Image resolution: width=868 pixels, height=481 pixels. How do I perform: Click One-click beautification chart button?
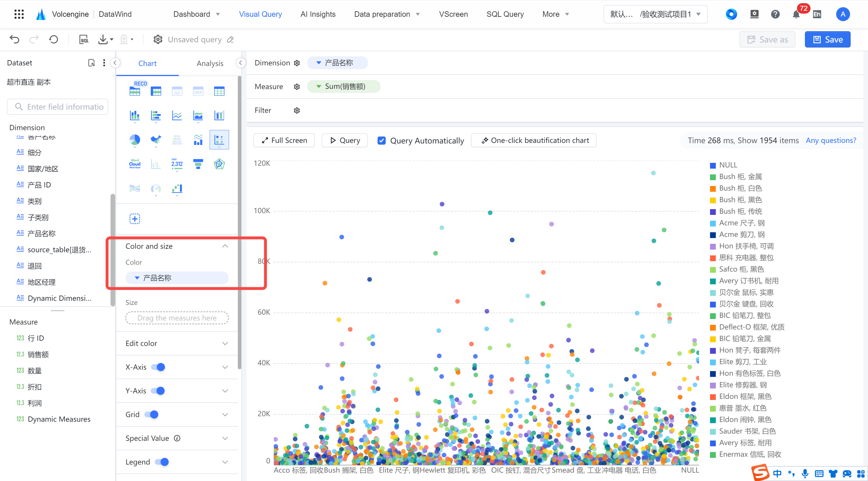pyautogui.click(x=534, y=140)
